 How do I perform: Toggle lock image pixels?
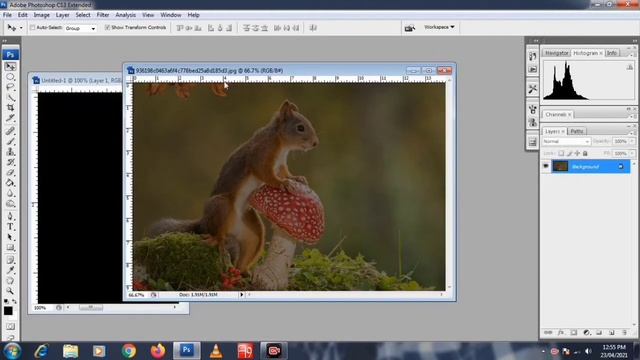click(x=569, y=153)
